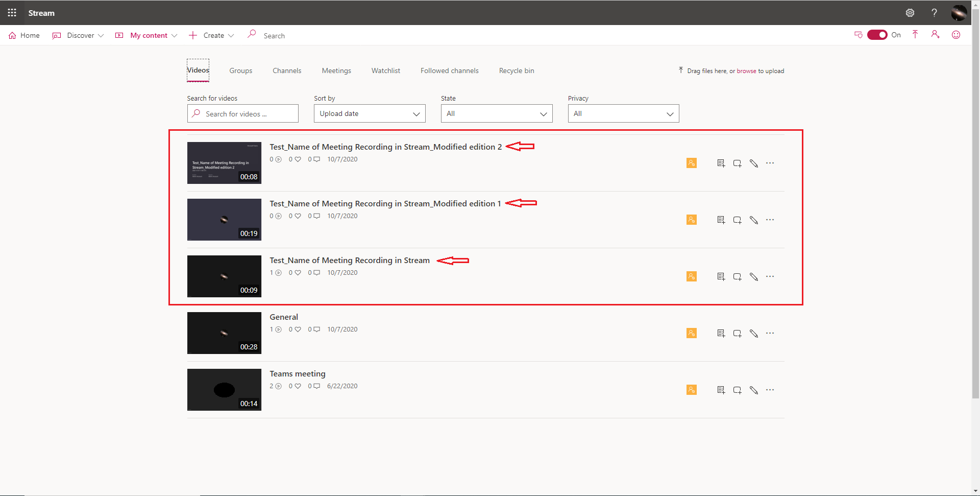Open the Recycle bin tab
Screen dimensions: 980x496
[x=517, y=70]
